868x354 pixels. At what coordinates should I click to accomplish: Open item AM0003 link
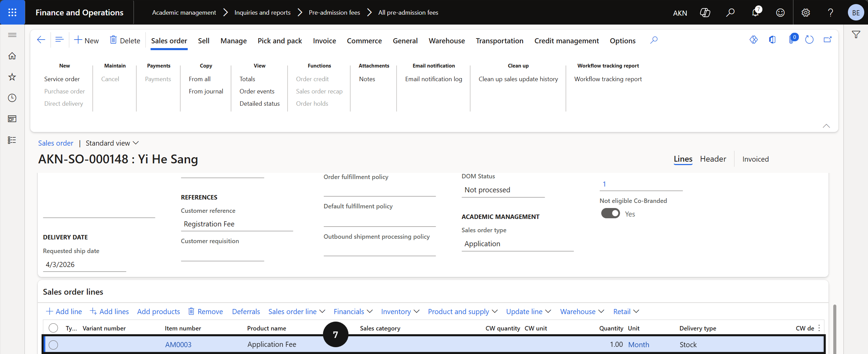(x=178, y=345)
